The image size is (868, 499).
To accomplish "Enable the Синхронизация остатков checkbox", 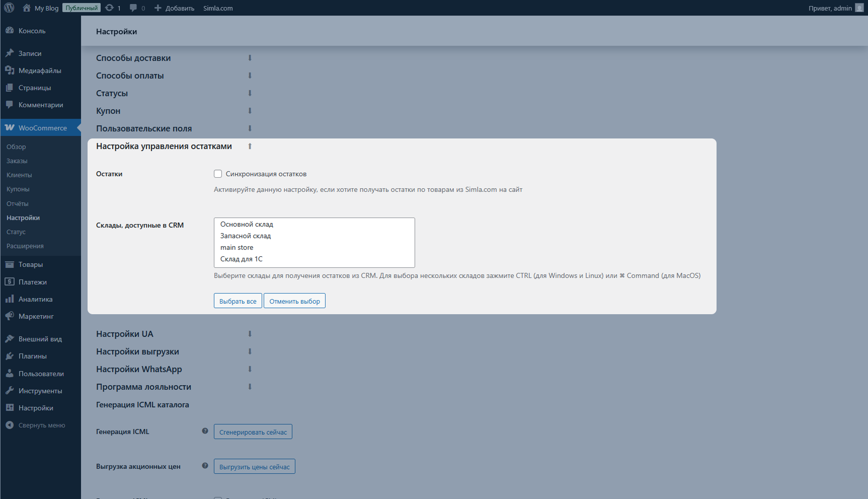I will 218,174.
